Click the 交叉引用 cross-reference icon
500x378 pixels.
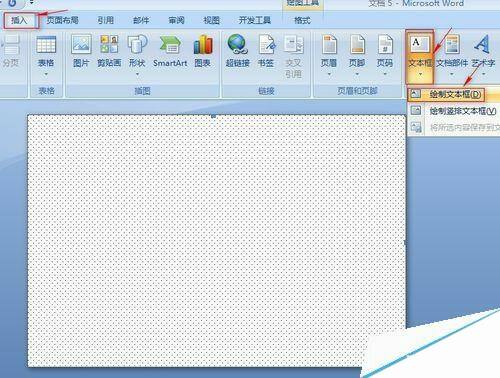pos(293,44)
